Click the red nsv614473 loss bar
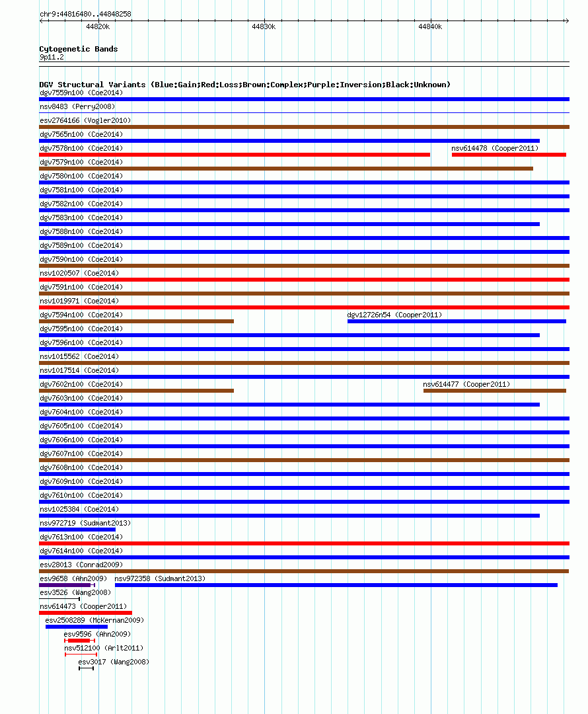Screen dimensions: 588x714 click(86, 613)
